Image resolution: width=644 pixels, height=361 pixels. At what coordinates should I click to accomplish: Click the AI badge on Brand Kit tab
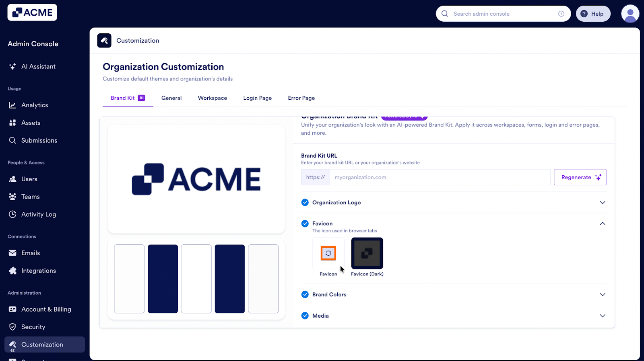pyautogui.click(x=142, y=98)
